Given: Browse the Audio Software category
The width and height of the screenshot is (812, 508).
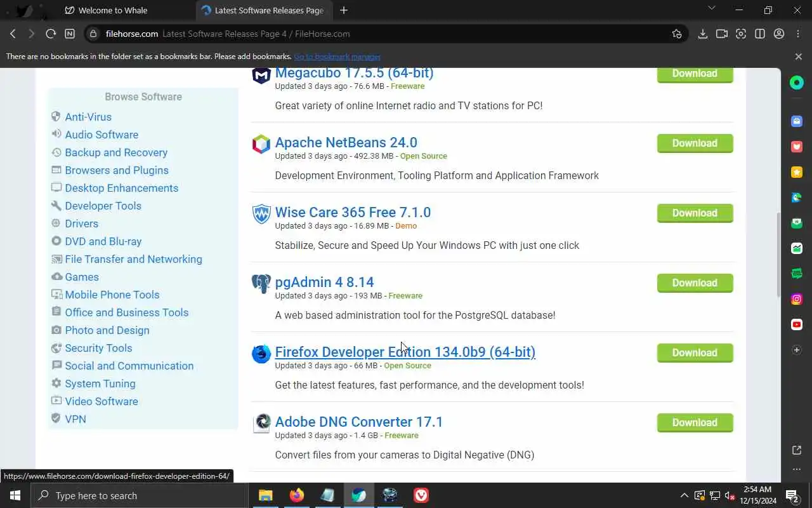Looking at the screenshot, I should coord(101,135).
